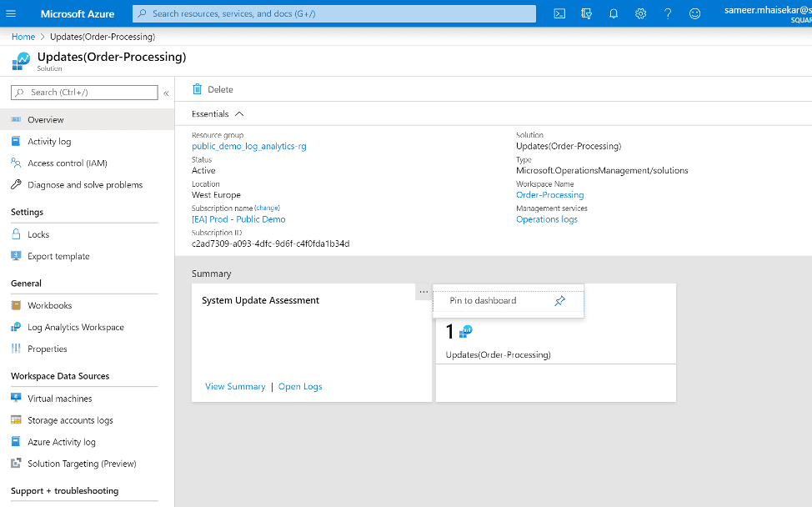
Task: Click Updates(Order-Processing) breadcrumb text
Action: pos(103,37)
